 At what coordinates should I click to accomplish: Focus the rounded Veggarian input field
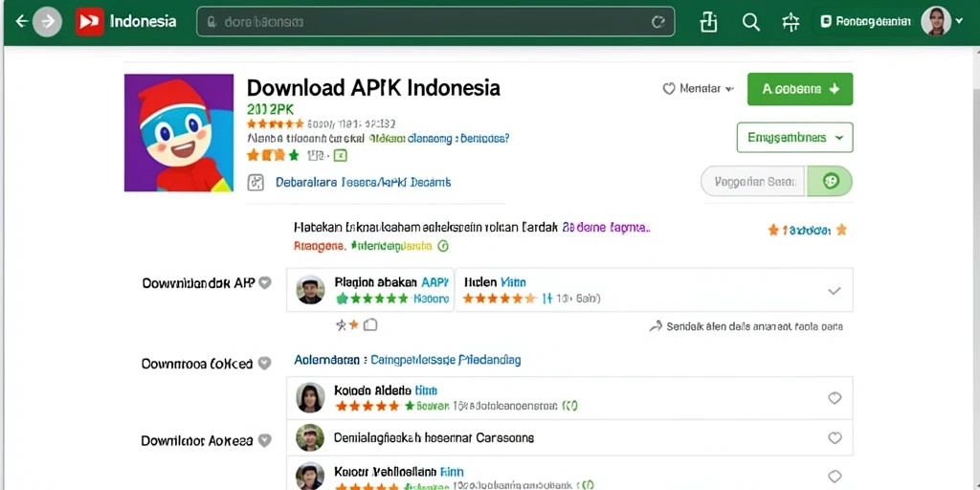tap(754, 182)
